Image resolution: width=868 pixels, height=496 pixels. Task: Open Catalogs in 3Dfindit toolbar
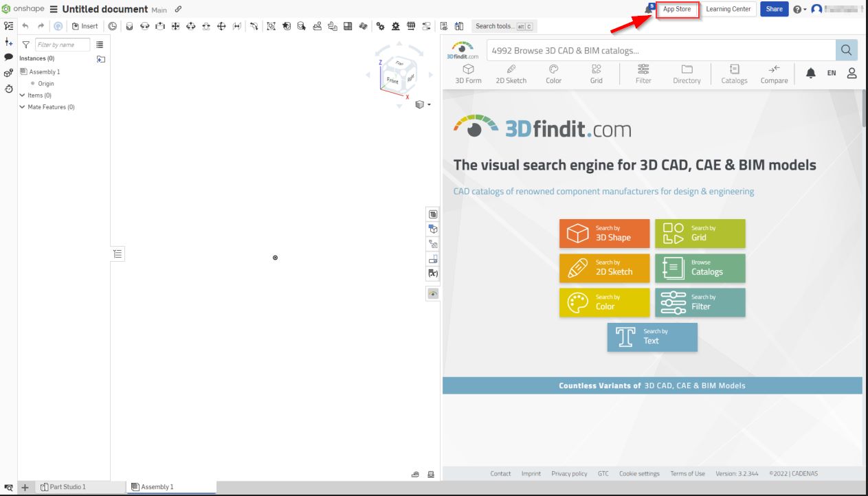[x=734, y=74]
